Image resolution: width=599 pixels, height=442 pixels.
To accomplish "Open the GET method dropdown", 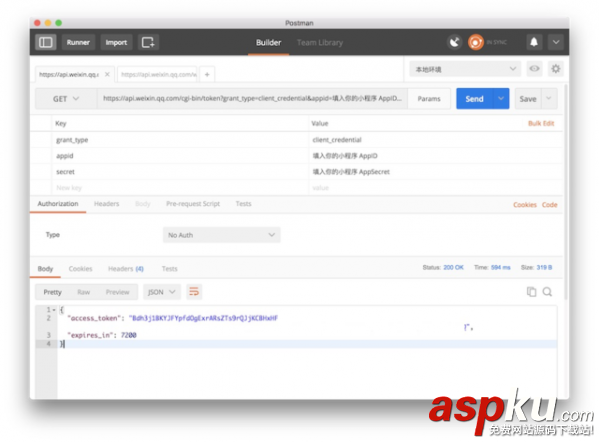I will pyautogui.click(x=66, y=99).
